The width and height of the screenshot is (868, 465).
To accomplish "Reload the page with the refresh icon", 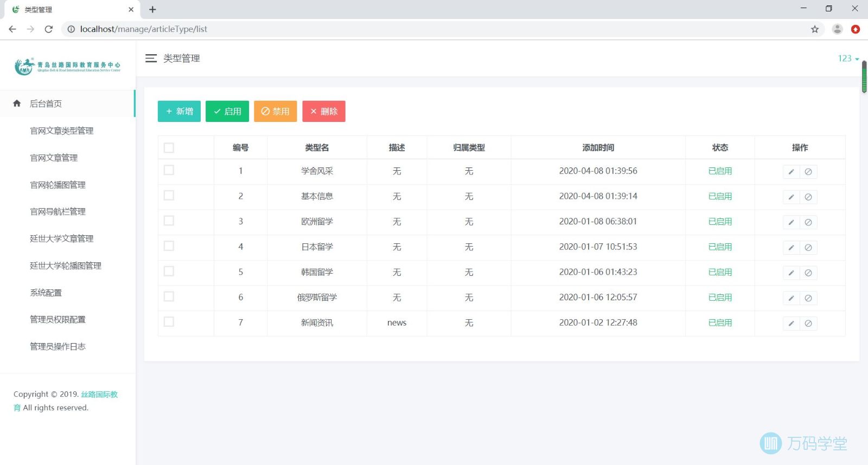I will click(49, 29).
